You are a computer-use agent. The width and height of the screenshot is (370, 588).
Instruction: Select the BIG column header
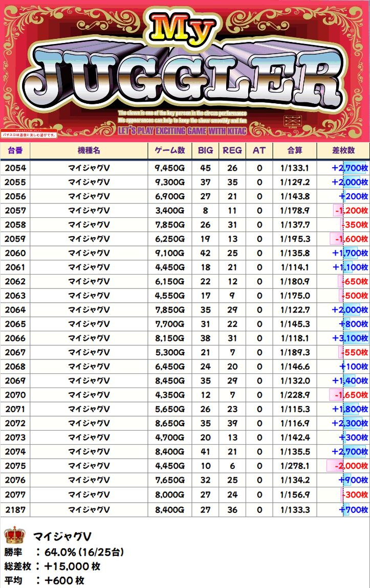coord(205,150)
